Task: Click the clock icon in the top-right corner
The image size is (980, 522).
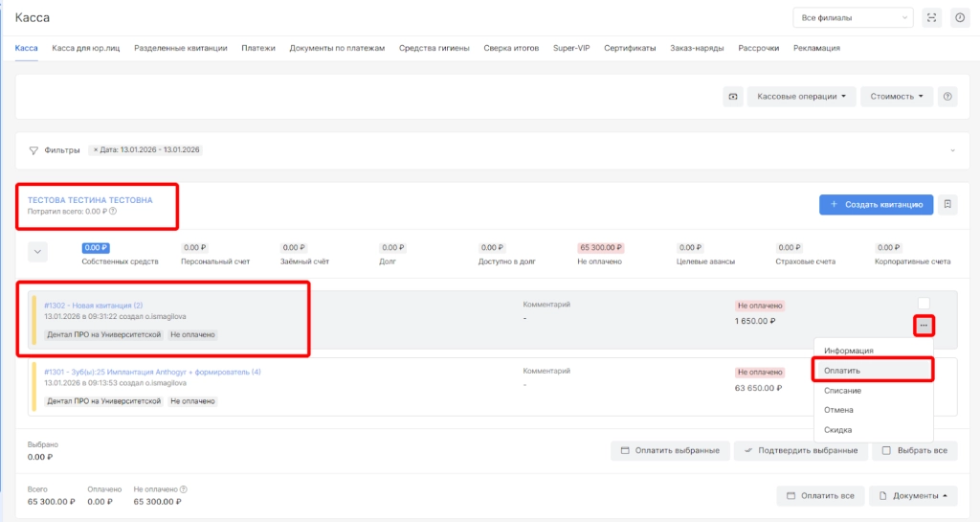Action: click(959, 17)
